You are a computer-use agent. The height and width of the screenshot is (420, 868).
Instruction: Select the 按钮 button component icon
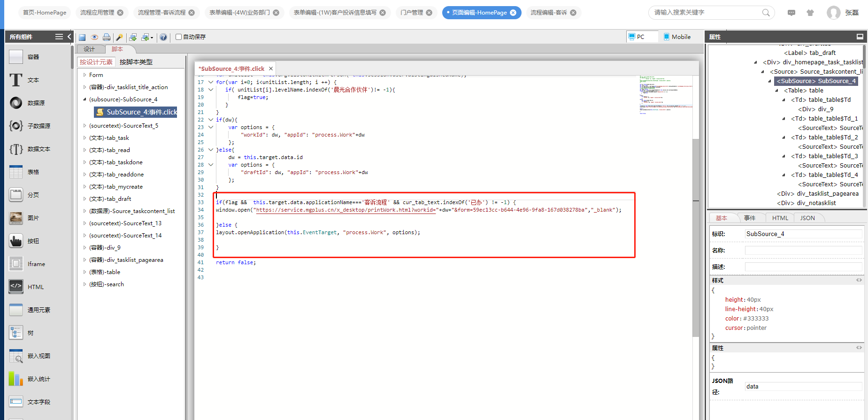pyautogui.click(x=16, y=241)
